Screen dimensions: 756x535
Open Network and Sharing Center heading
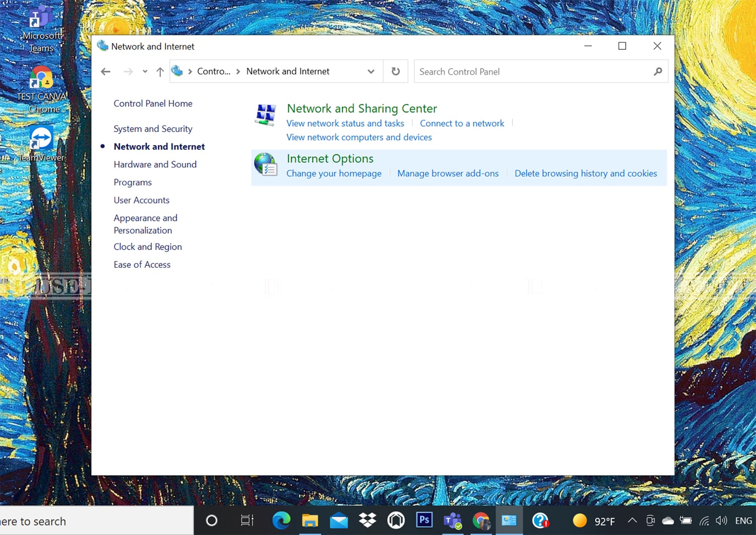[x=361, y=108]
